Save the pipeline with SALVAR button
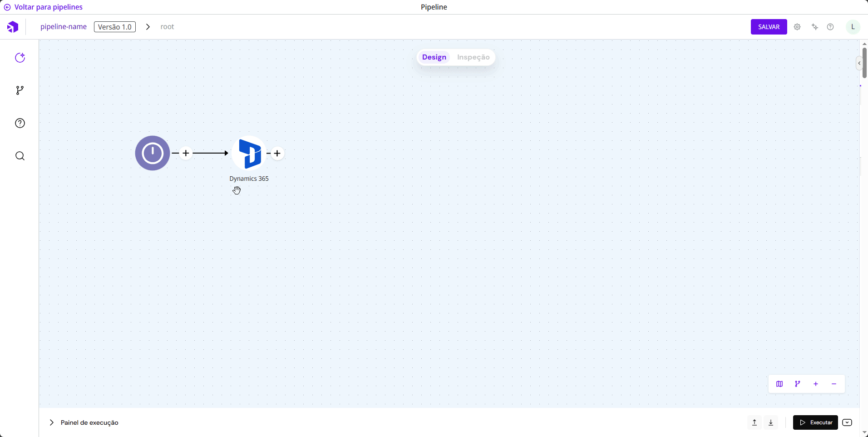 (769, 27)
